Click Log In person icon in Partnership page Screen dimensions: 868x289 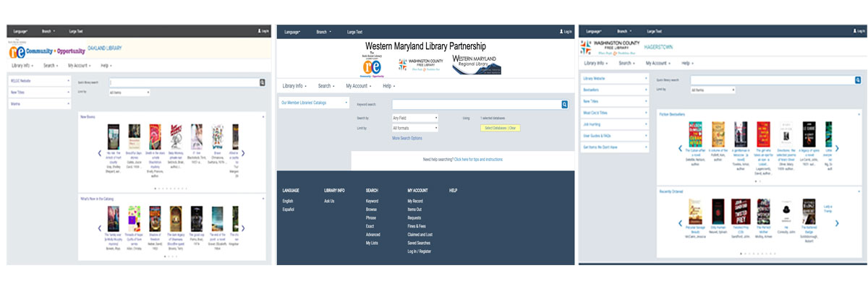[x=561, y=32]
